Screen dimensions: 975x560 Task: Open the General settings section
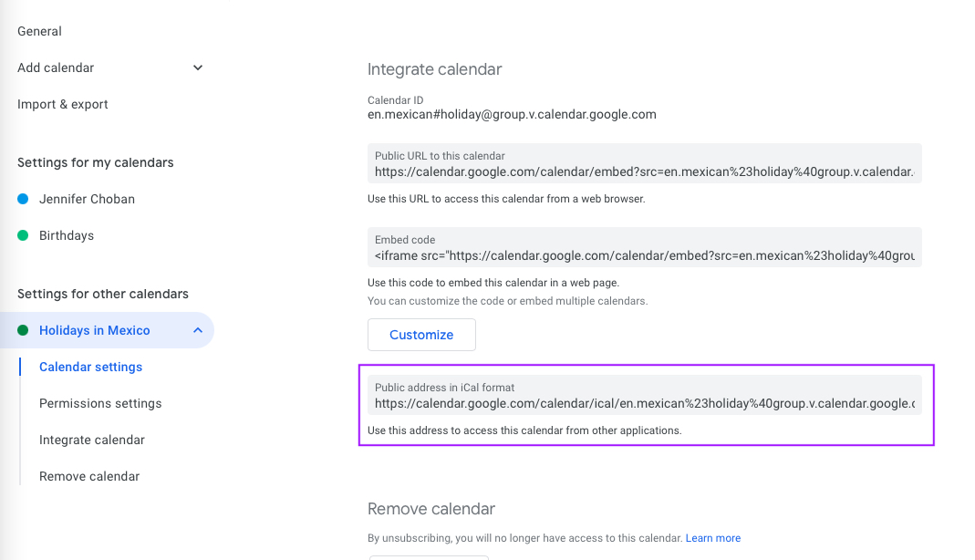39,31
